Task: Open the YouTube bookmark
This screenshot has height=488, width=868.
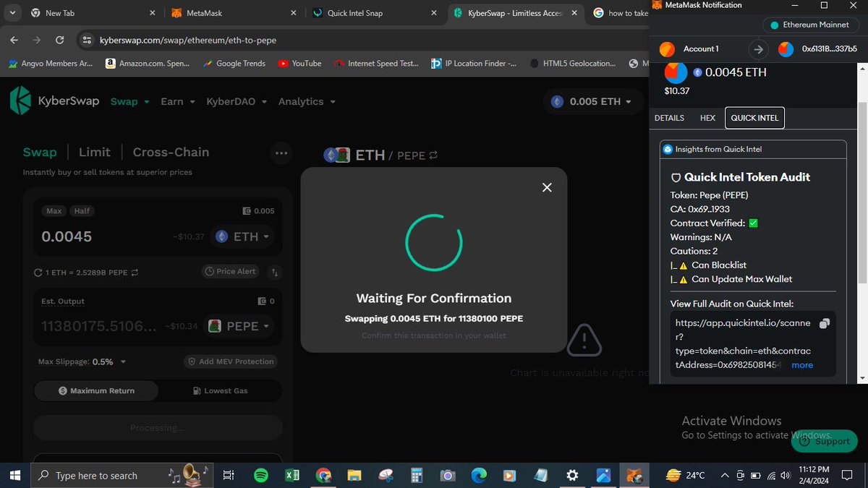Action: coord(299,64)
